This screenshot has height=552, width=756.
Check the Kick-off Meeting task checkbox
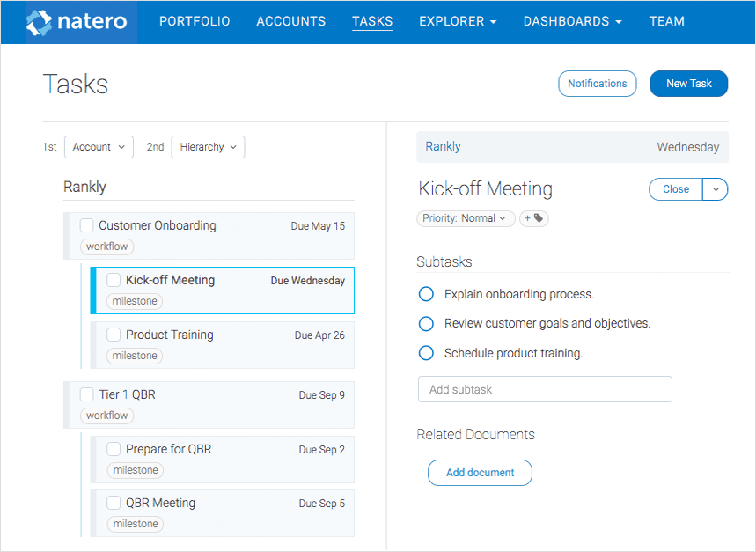pyautogui.click(x=114, y=280)
